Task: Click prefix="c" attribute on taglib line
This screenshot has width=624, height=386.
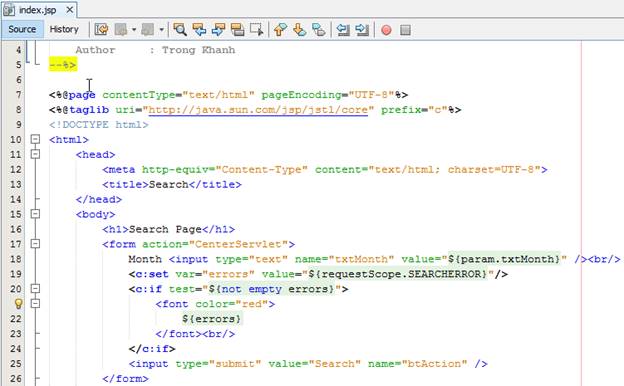Action: coord(414,110)
